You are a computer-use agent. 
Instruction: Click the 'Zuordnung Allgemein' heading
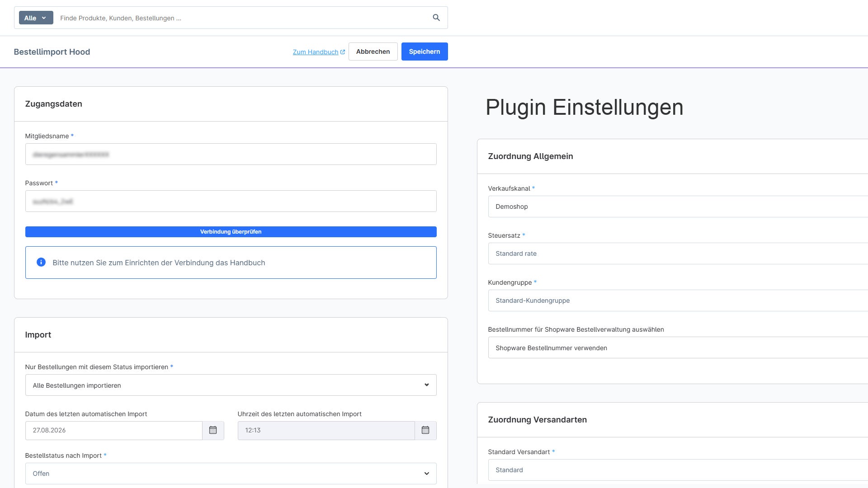530,156
